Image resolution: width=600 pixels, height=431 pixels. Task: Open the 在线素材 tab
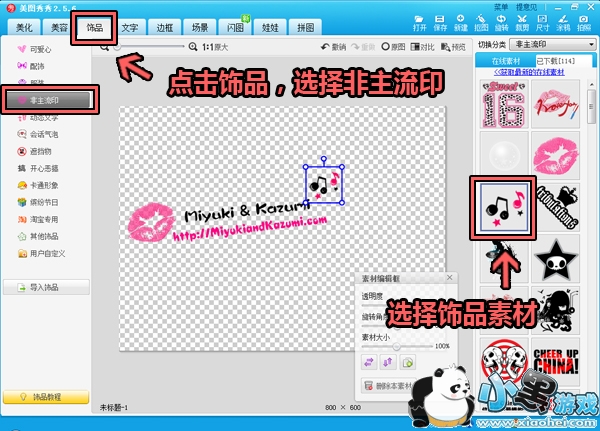506,61
